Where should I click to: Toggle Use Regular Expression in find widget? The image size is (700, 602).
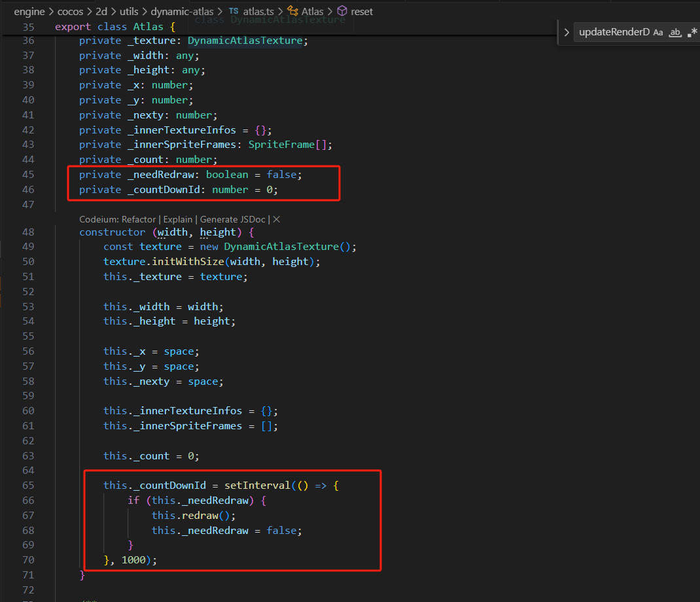(692, 32)
